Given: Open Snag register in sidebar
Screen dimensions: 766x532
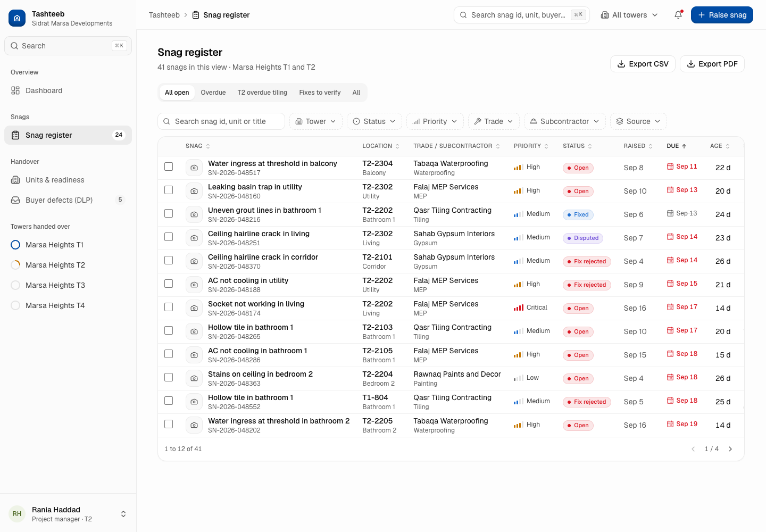Looking at the screenshot, I should pyautogui.click(x=68, y=135).
